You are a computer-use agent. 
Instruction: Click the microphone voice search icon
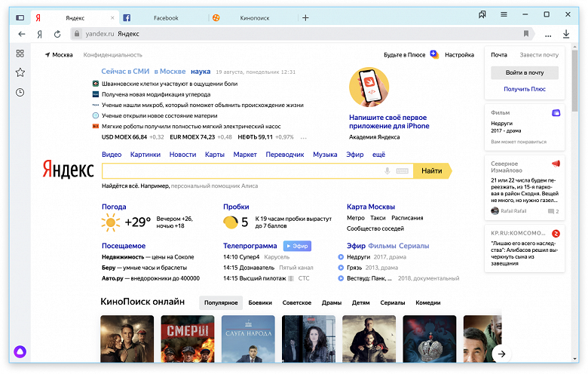point(387,171)
